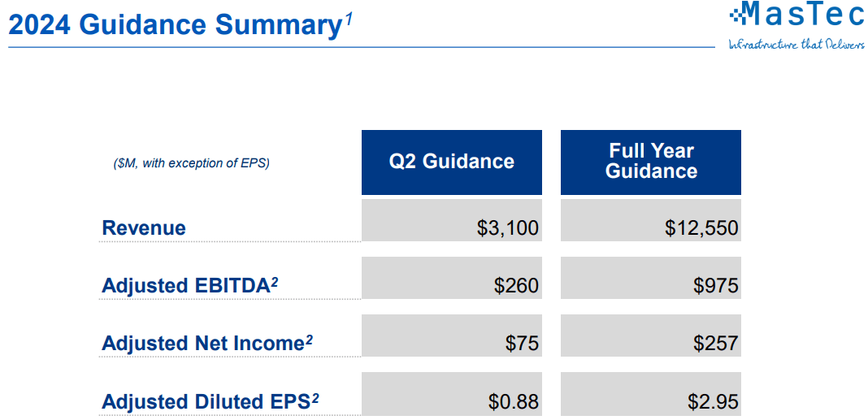Click the "($M, with exception of EPS)" note
The image size is (868, 420).
point(191,163)
